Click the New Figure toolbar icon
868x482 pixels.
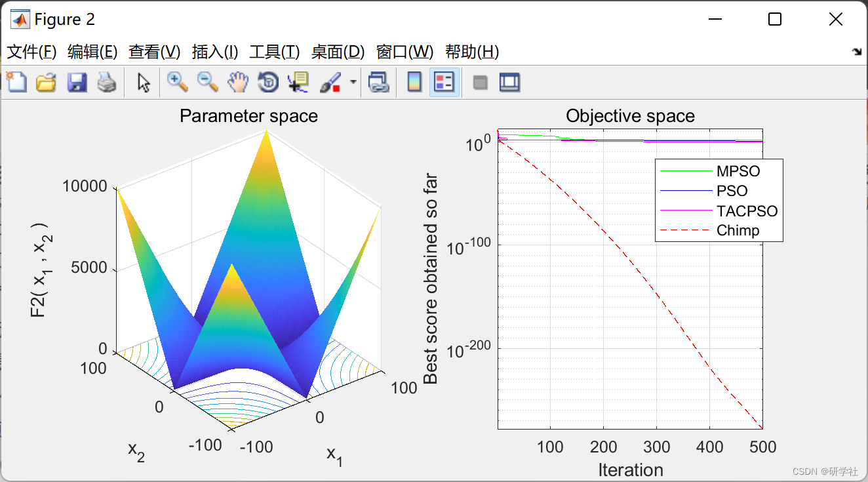click(x=16, y=82)
